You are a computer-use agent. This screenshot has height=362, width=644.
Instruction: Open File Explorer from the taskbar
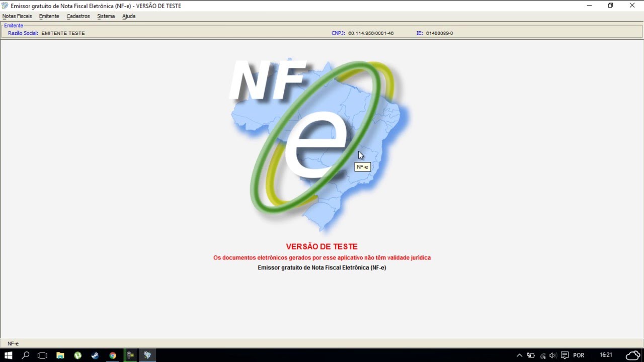(60, 355)
